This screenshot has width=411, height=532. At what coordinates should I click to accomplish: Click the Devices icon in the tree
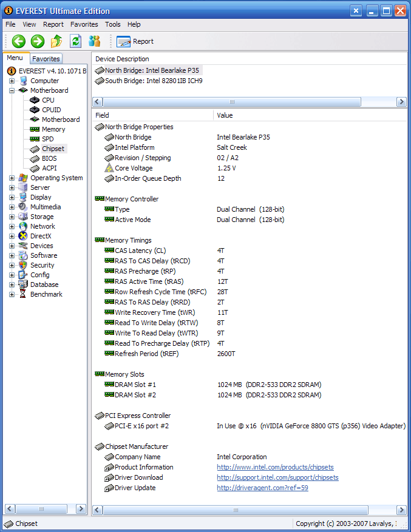click(x=23, y=246)
